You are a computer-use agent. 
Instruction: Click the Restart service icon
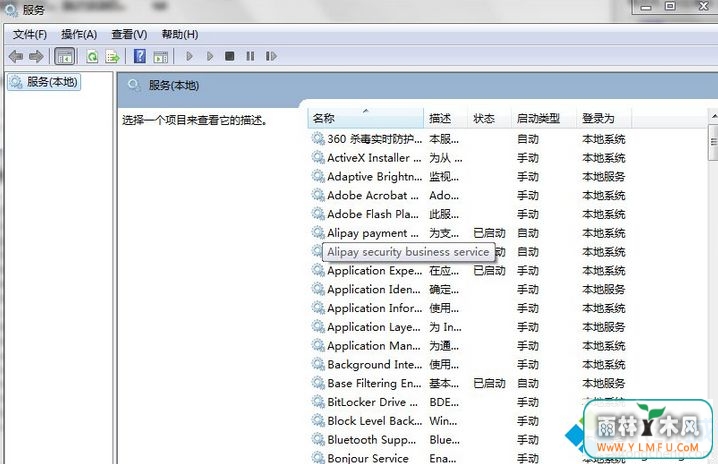(x=271, y=56)
